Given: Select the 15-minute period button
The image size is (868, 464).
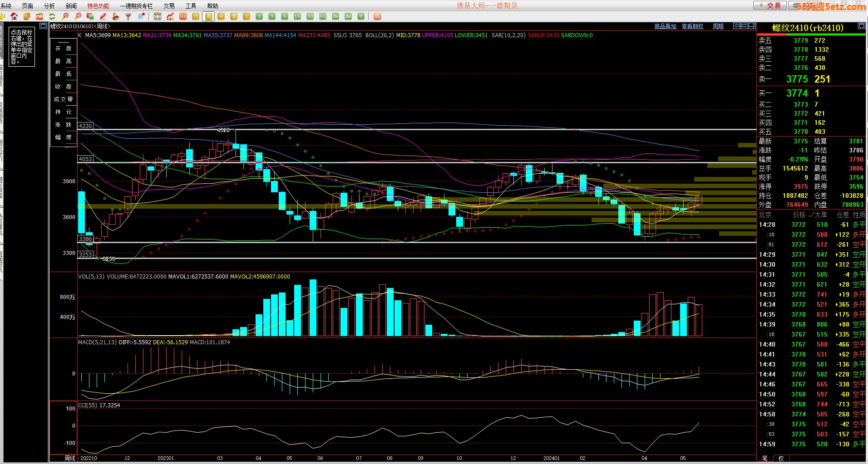Looking at the screenshot, I should [297, 16].
